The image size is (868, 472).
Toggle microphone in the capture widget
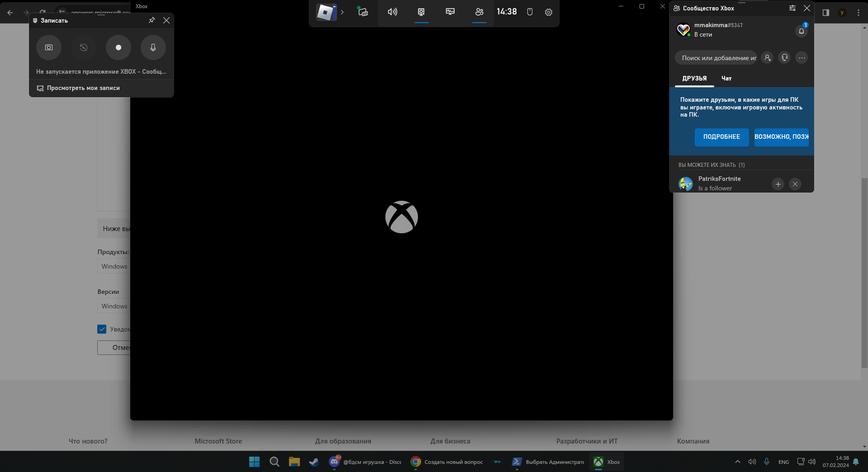click(x=153, y=47)
